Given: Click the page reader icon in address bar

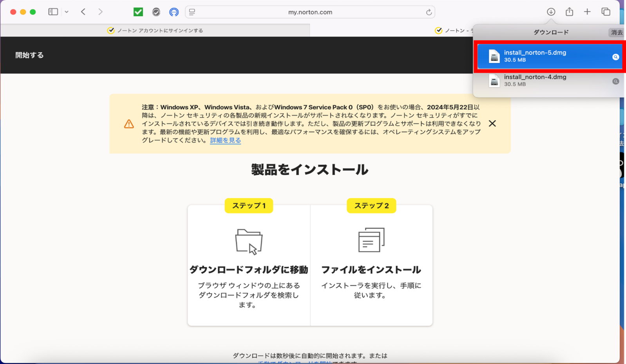Looking at the screenshot, I should coord(192,12).
